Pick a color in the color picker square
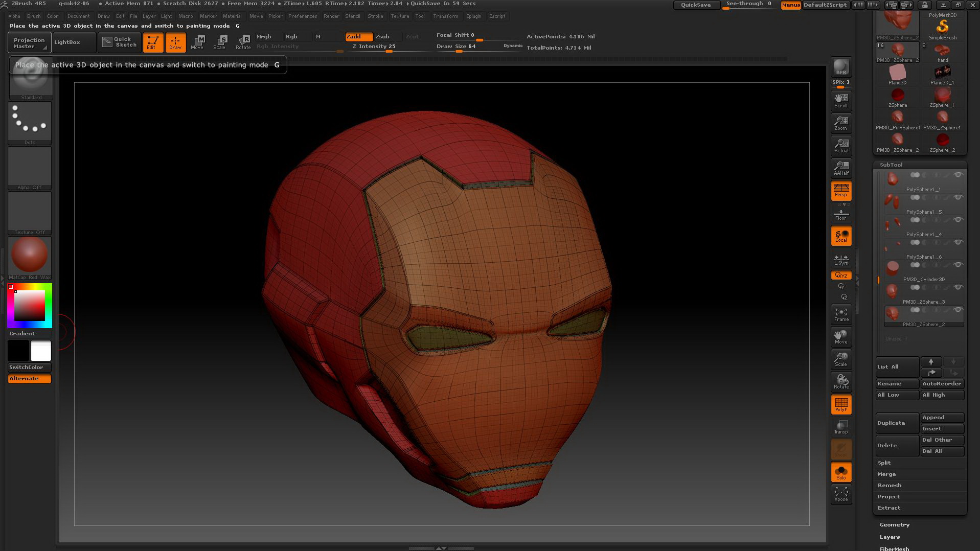This screenshot has width=980, height=551. (30, 306)
